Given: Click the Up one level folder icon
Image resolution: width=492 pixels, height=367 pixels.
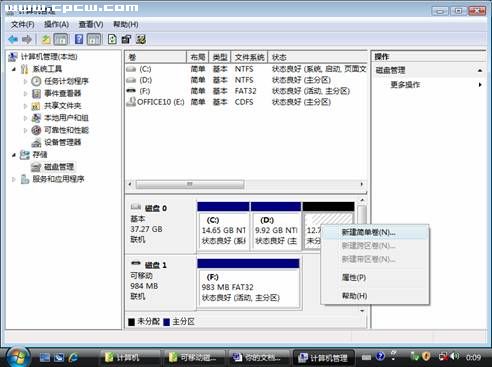Looking at the screenshot, I should coord(46,39).
